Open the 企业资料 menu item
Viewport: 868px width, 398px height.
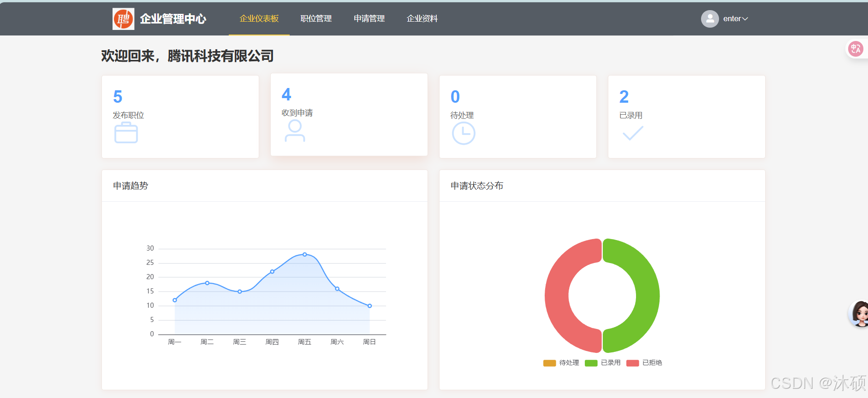(422, 19)
